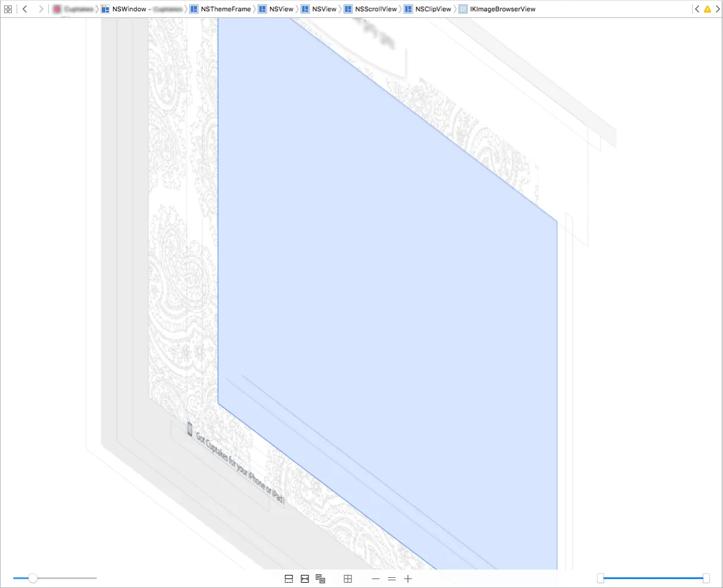Jump to the previous issue arrow
This screenshot has height=588, width=723.
(697, 9)
